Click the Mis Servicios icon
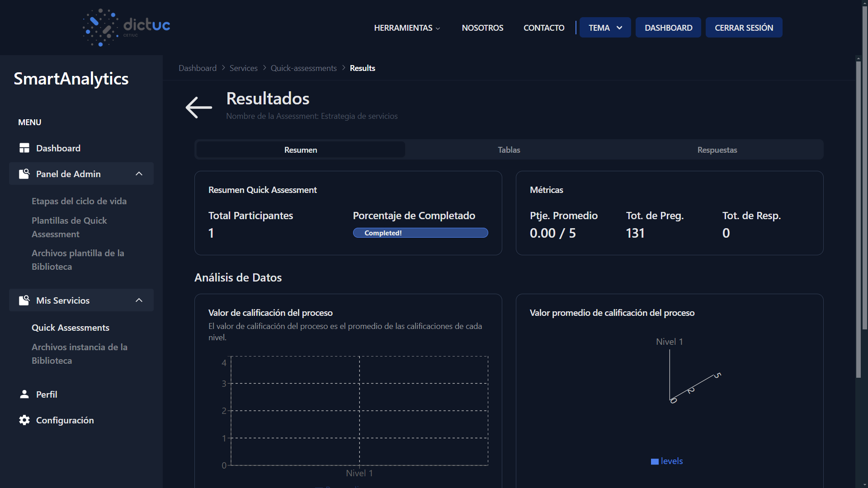Image resolution: width=868 pixels, height=488 pixels. (24, 300)
